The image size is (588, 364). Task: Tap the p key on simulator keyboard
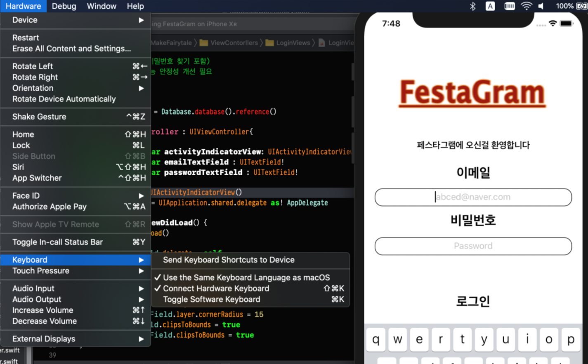(x=571, y=340)
